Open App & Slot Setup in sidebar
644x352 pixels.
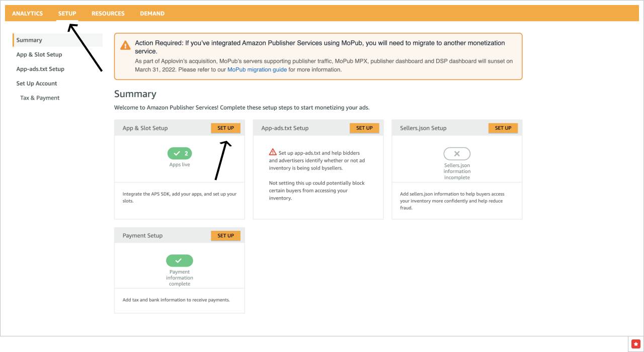[39, 55]
